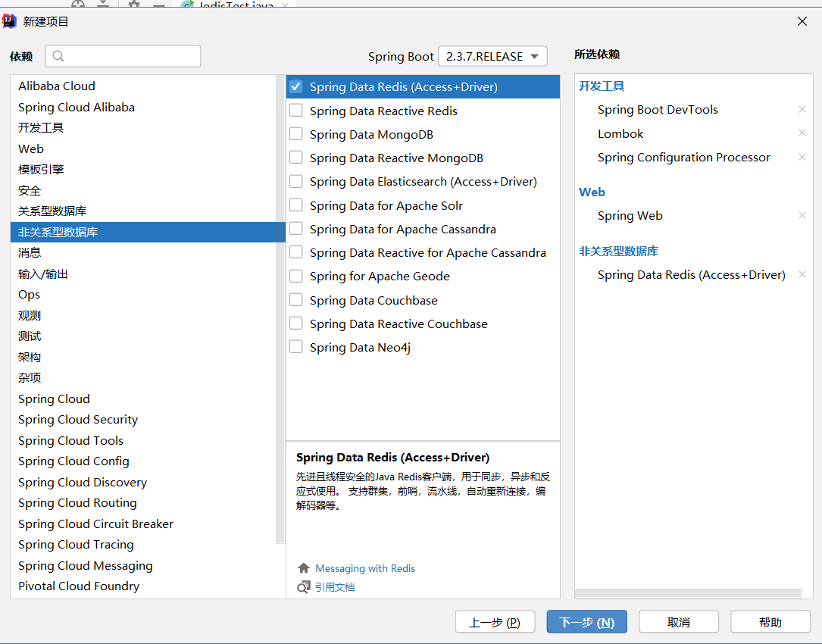Viewport: 822px width, 644px height.
Task: Remove Spring Configuration Processor via X icon
Action: pos(802,158)
